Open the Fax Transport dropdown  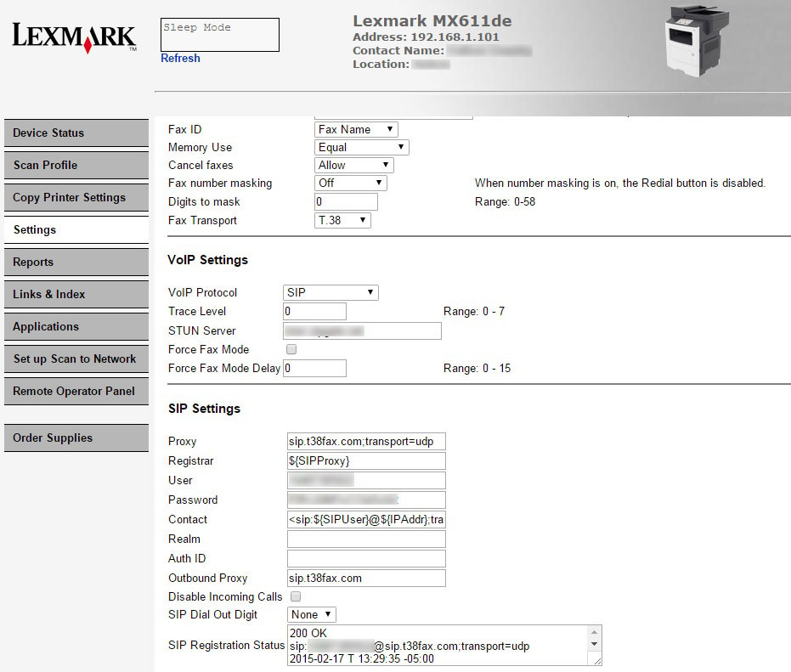342,221
